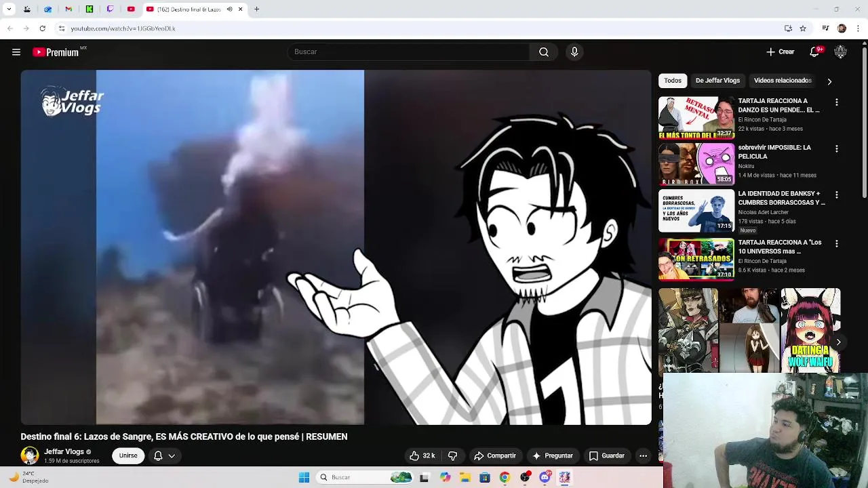Viewport: 868px width, 488px height.
Task: Open options for LA IDENTIDAD DE BANKSY video
Action: pos(837,195)
